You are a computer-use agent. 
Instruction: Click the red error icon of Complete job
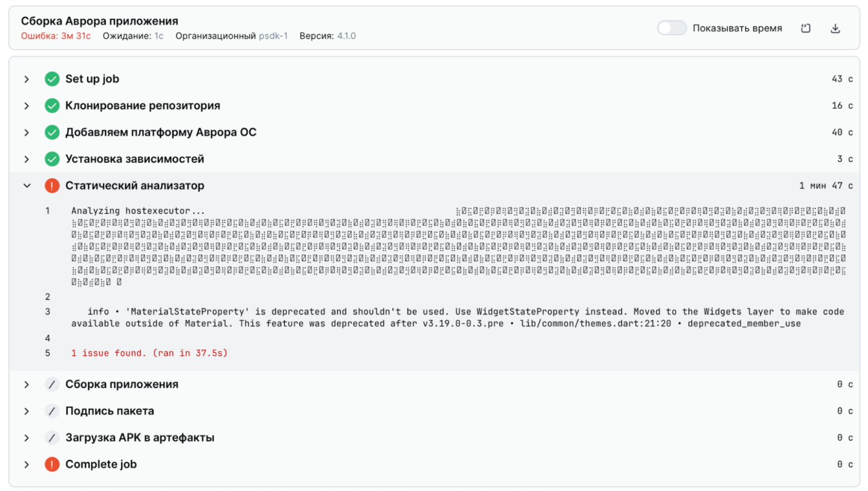[52, 465]
